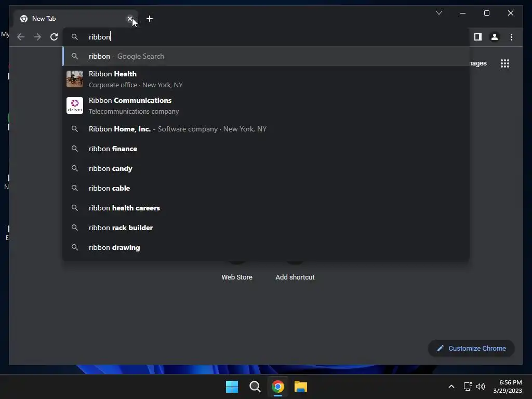Open the network status tray icon
Viewport: 532px width, 399px height.
coord(468,387)
